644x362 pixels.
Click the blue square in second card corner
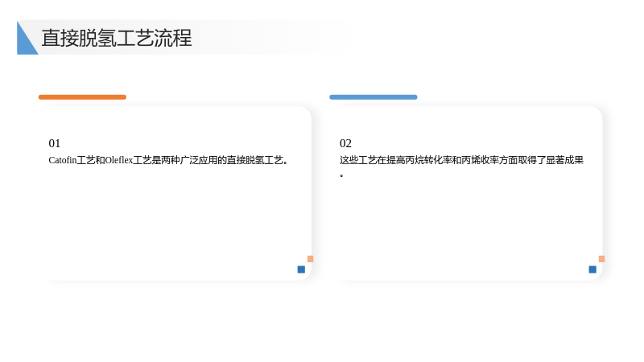(592, 269)
